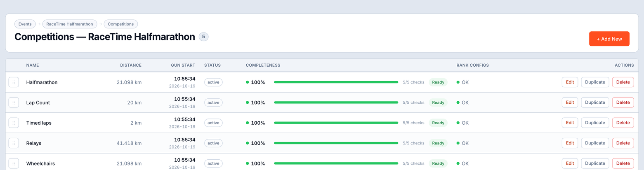The height and width of the screenshot is (170, 644).
Task: Click the GUN START column header
Action: coord(183,65)
